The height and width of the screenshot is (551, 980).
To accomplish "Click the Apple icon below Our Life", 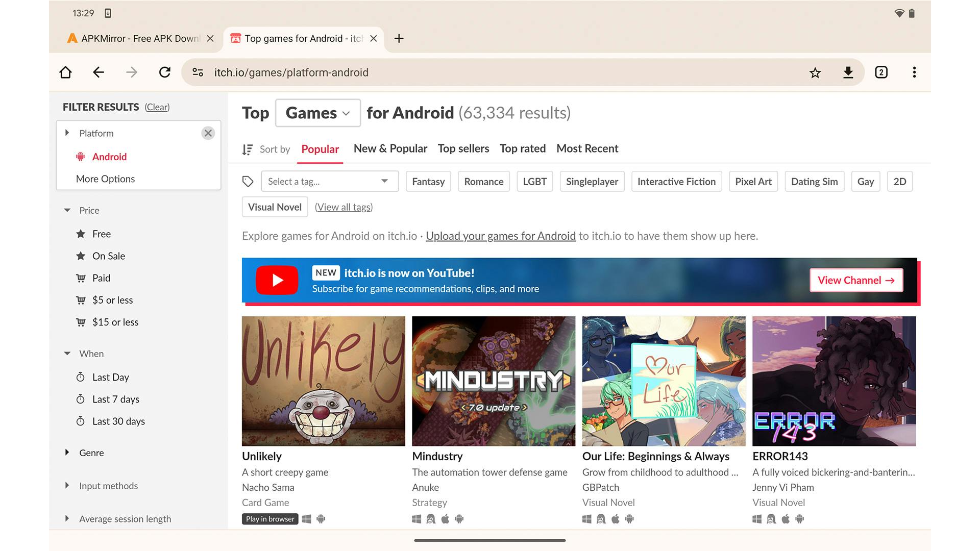I will pos(616,519).
